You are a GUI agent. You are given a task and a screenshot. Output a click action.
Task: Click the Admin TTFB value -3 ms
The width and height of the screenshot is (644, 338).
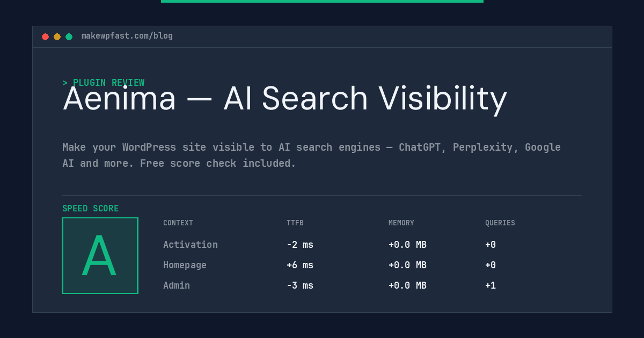click(x=300, y=285)
